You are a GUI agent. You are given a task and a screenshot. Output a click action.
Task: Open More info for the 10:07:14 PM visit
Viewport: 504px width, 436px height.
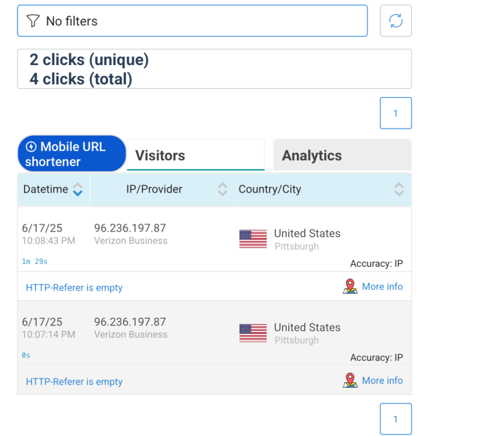click(x=382, y=380)
